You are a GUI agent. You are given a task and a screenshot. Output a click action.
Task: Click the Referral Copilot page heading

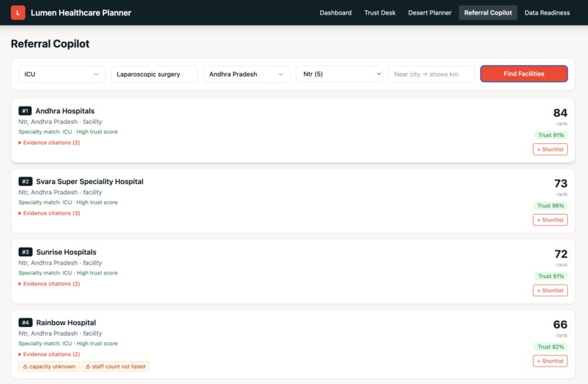50,44
